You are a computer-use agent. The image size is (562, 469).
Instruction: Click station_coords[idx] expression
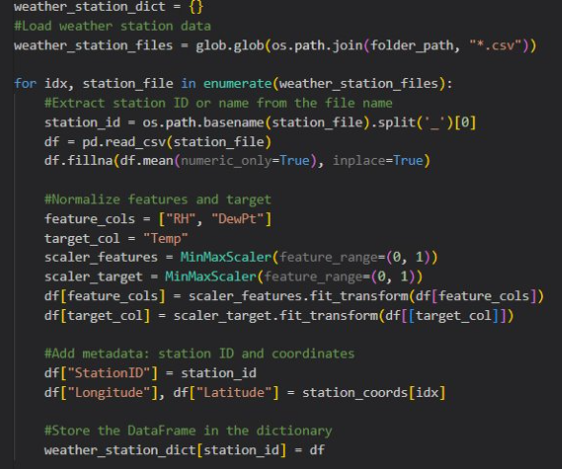point(374,393)
